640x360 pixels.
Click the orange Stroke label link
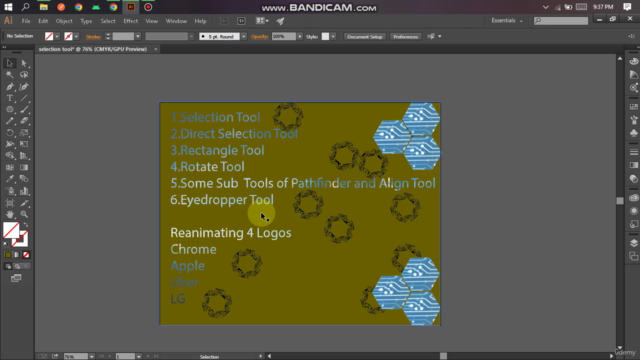tap(93, 37)
